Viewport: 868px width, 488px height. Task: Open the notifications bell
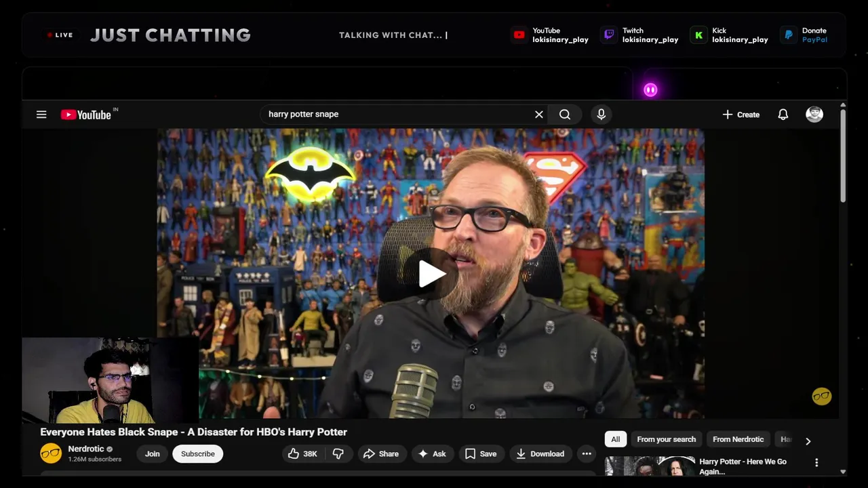point(783,115)
